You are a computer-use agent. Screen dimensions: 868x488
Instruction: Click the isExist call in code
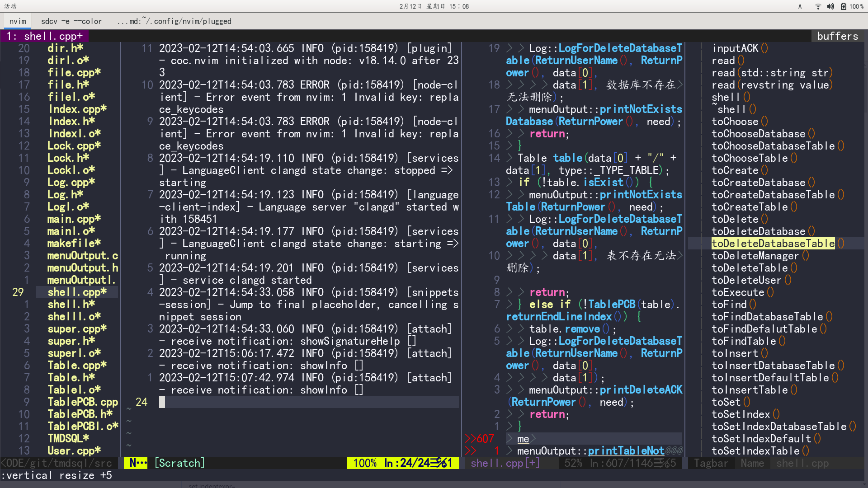603,183
